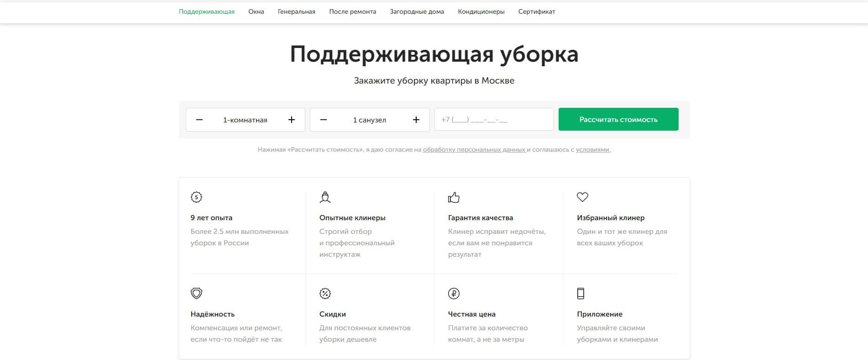This screenshot has width=868, height=360.
Task: Decrease the bathroom count with minus
Action: point(324,120)
